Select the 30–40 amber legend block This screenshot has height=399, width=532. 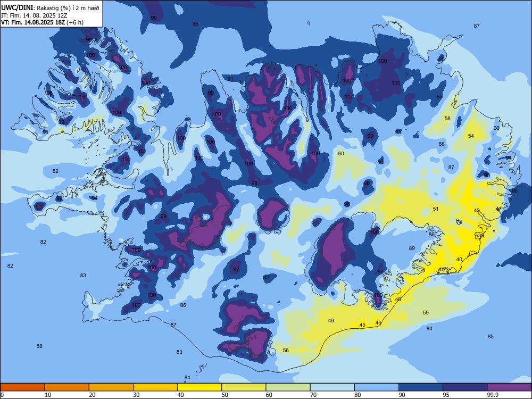(x=155, y=387)
